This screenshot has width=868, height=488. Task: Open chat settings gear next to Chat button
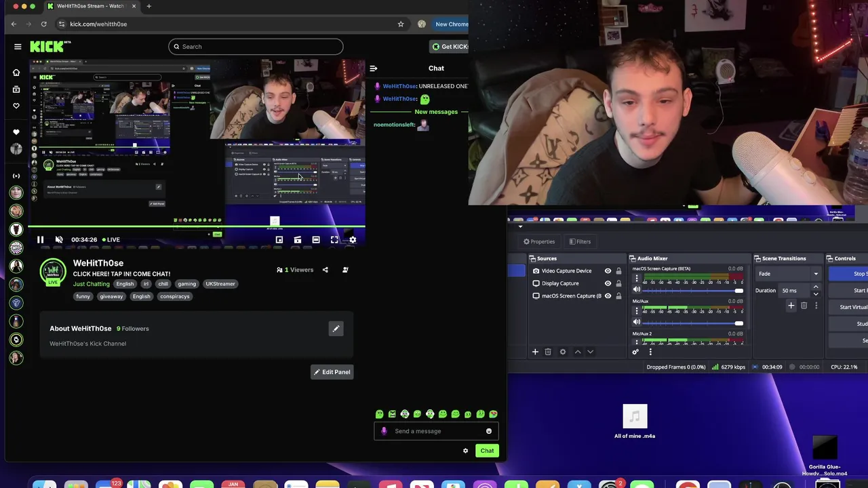[x=465, y=451]
